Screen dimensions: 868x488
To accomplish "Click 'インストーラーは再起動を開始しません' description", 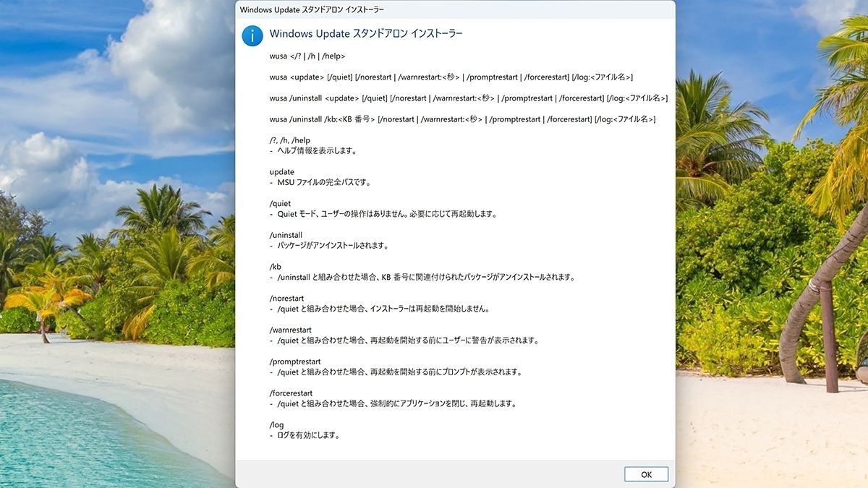I will coord(379,309).
